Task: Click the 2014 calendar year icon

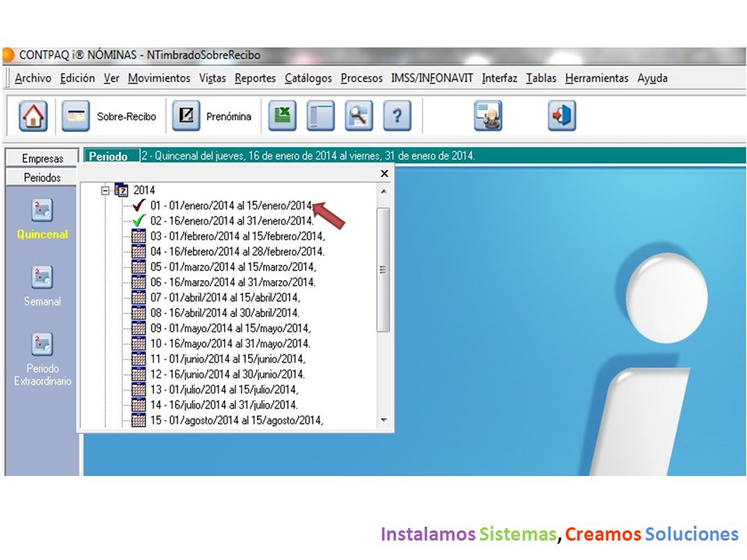Action: click(121, 191)
